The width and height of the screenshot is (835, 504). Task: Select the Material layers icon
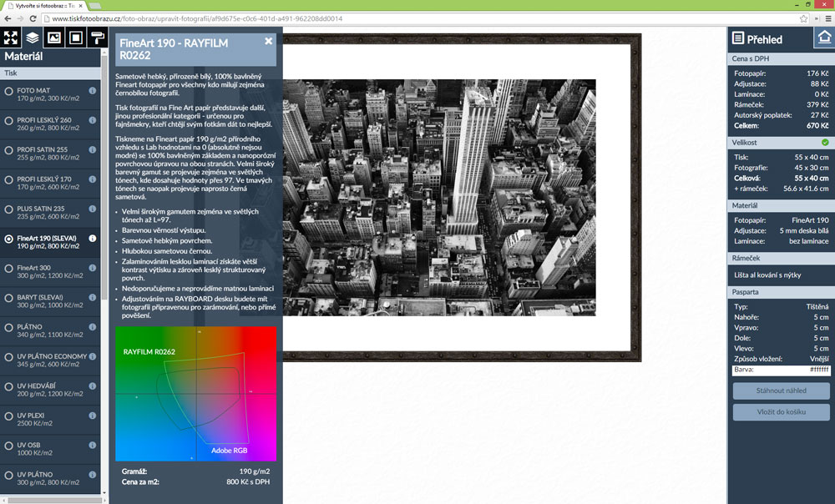pos(33,38)
